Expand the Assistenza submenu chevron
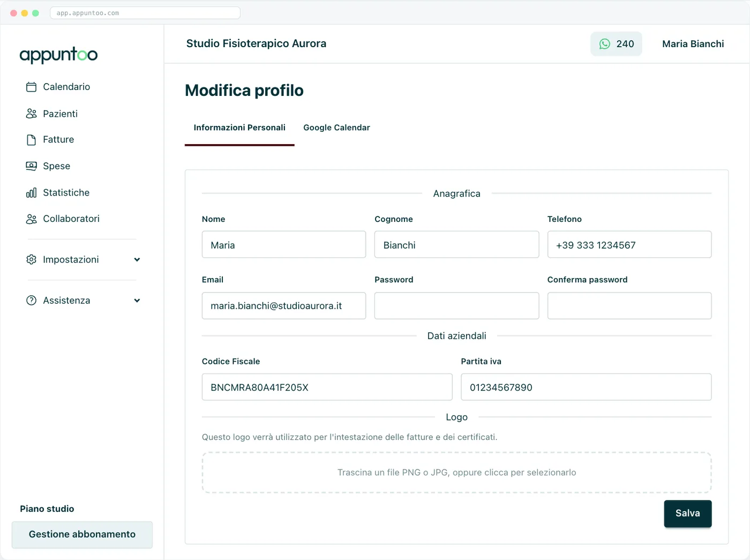Image resolution: width=750 pixels, height=560 pixels. tap(137, 301)
